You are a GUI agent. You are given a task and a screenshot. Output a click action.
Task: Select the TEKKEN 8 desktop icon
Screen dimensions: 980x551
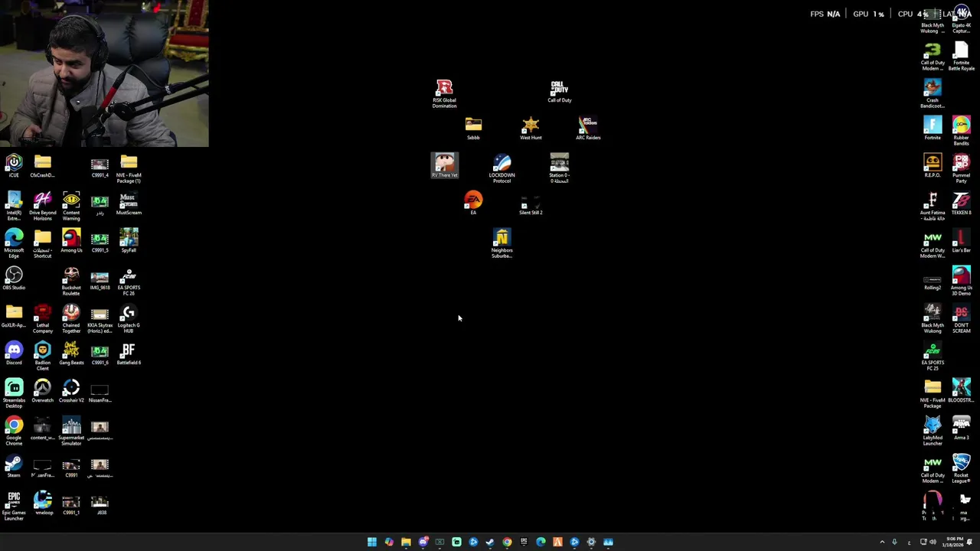point(961,204)
